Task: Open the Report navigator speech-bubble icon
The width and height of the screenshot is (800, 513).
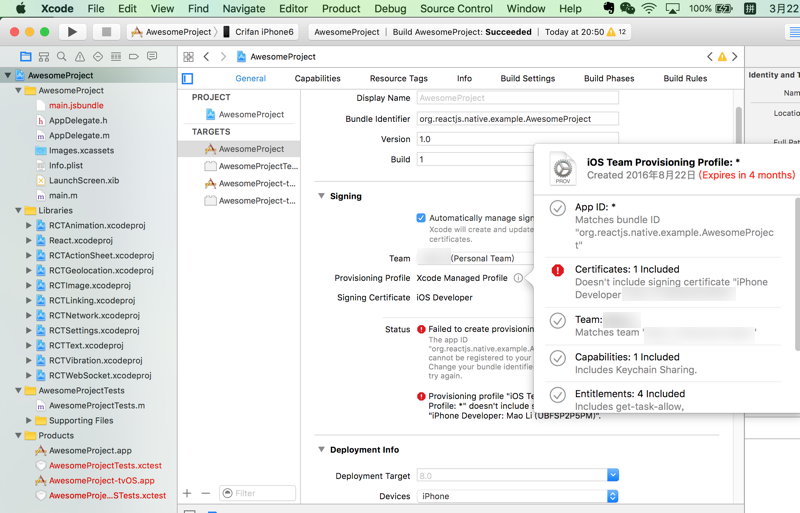Action: click(152, 56)
